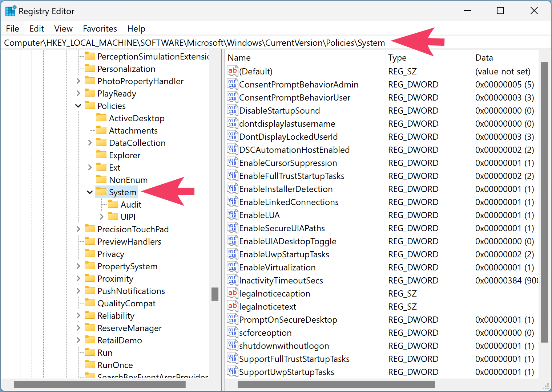Click the DisableStartupSound DWORD icon
The height and width of the screenshot is (392, 552).
click(233, 110)
